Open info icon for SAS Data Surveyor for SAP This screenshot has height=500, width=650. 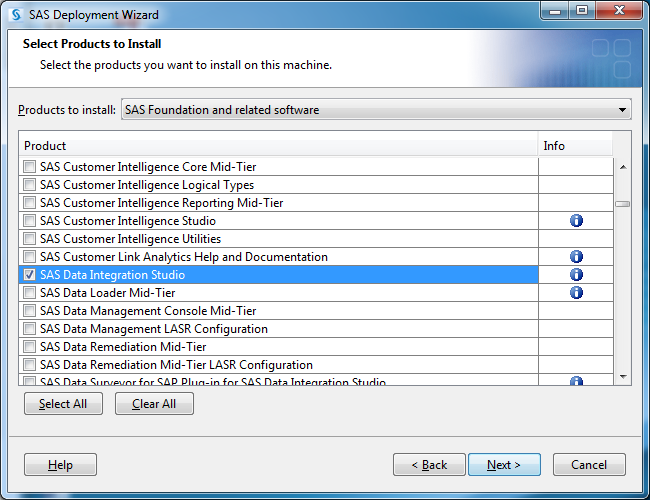pos(576,381)
